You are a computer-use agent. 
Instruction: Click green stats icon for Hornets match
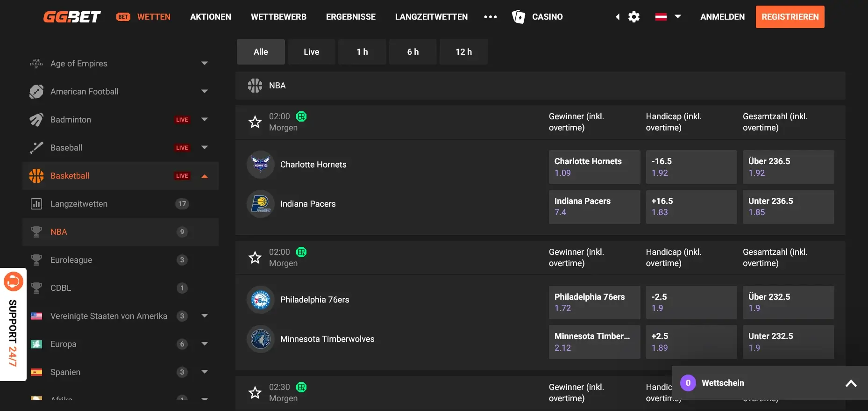tap(302, 116)
